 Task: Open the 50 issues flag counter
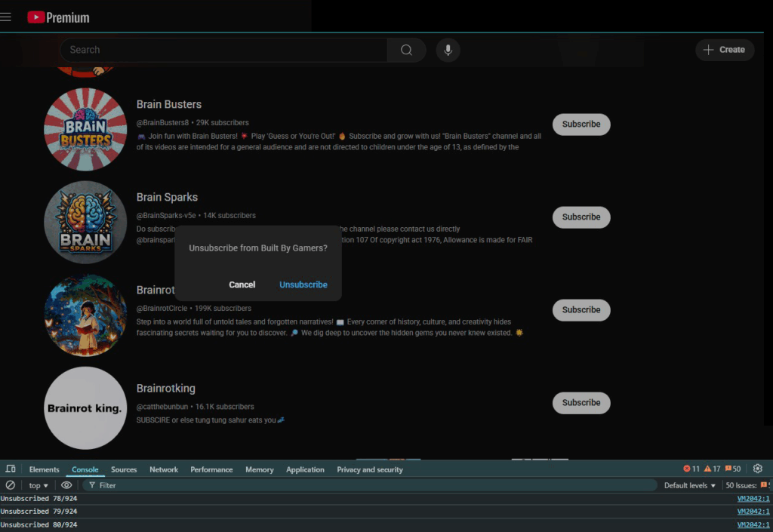pyautogui.click(x=732, y=469)
